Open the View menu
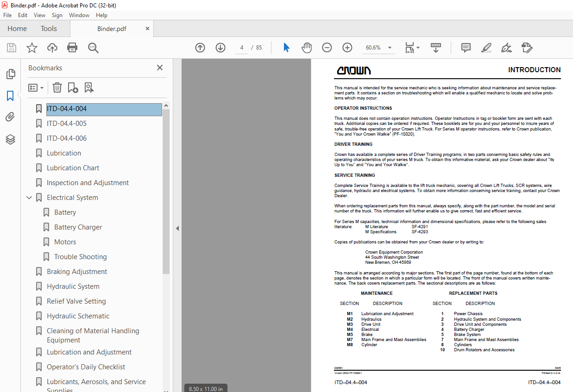 [40, 15]
